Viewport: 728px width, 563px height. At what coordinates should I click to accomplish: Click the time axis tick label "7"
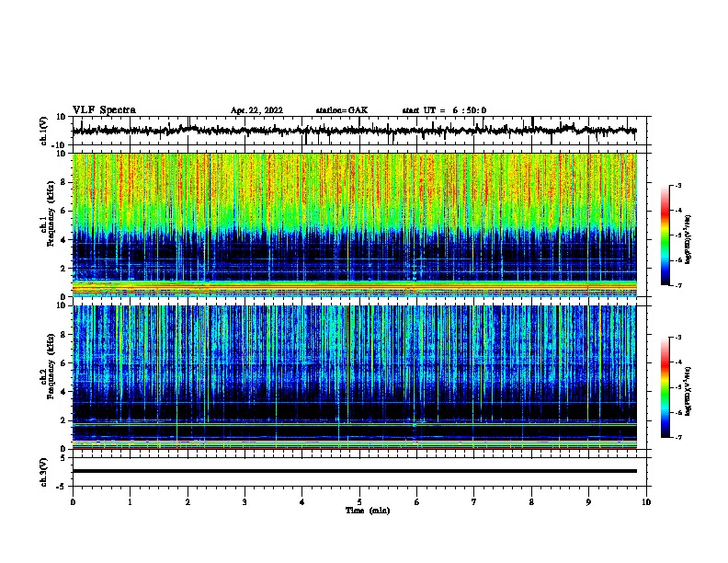(473, 502)
